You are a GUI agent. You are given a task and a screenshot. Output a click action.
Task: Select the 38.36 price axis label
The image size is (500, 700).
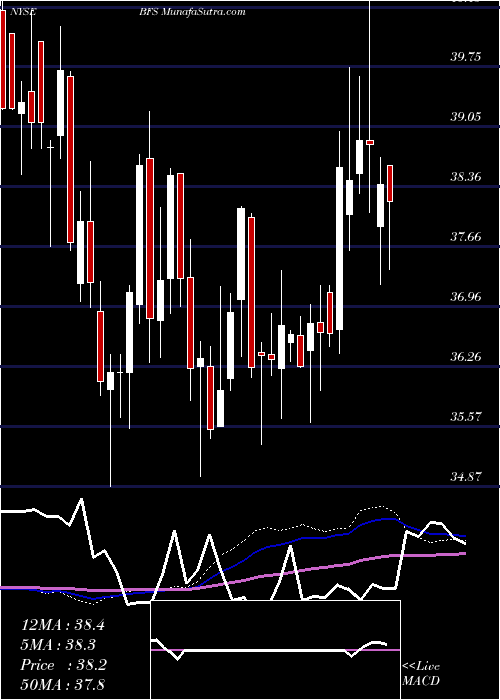point(465,177)
